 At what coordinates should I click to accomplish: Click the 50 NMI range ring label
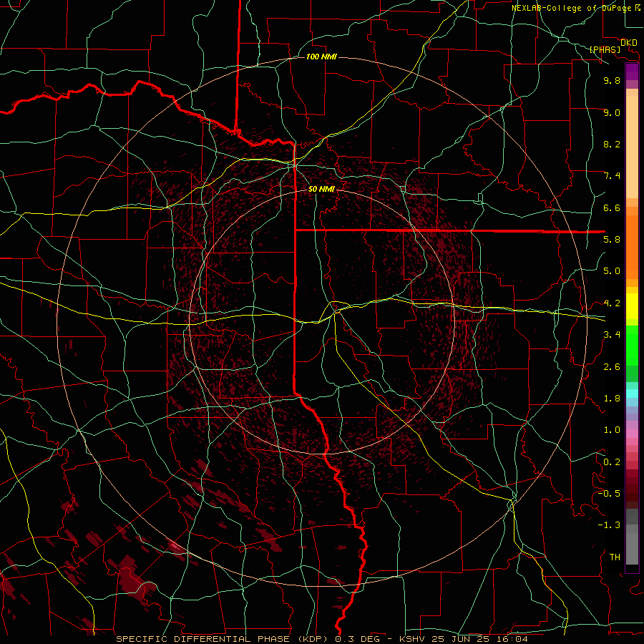(x=321, y=189)
